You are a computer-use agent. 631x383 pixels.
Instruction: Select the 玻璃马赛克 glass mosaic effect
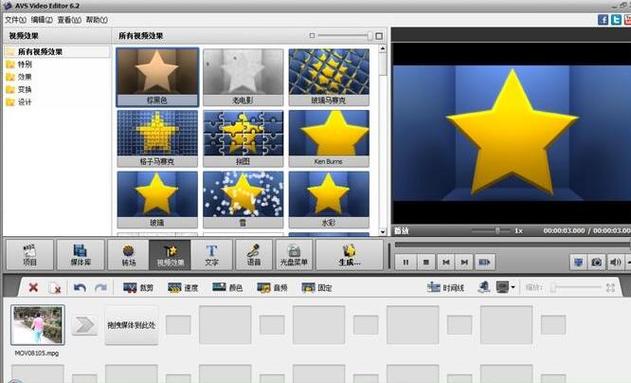329,77
